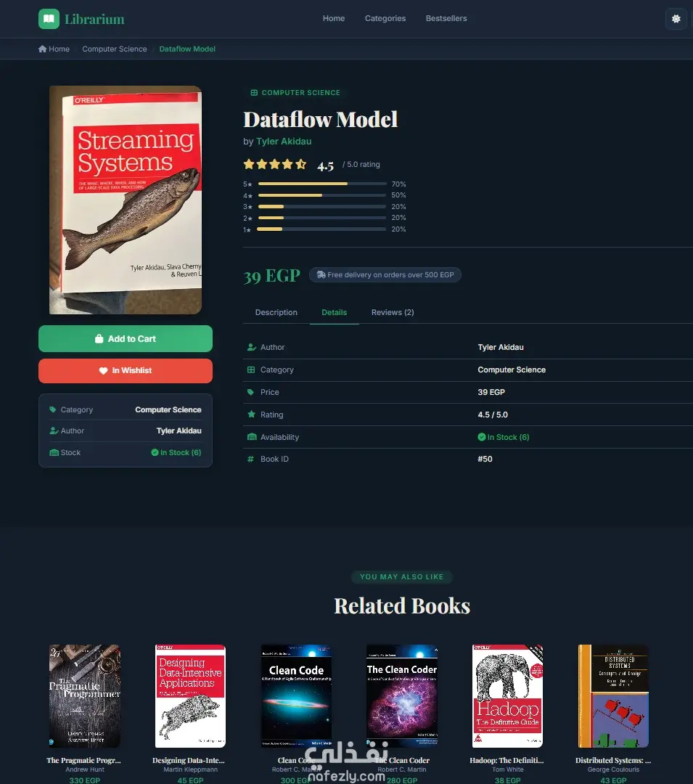
Task: Select the Details tab
Action: 335,312
